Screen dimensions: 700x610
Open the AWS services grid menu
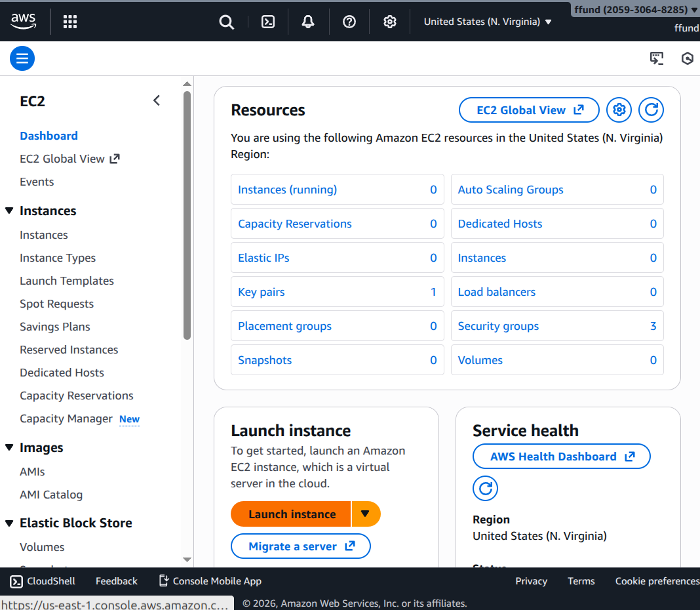click(x=70, y=22)
